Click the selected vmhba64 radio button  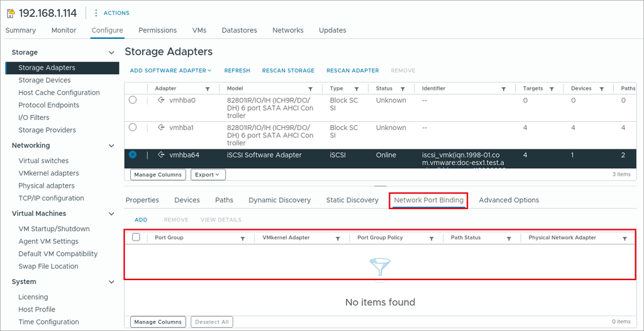pos(133,155)
